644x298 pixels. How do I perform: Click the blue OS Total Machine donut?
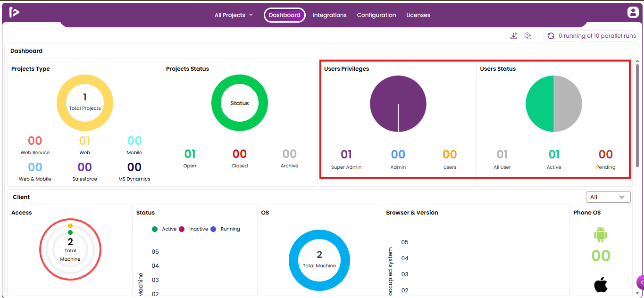(x=319, y=260)
